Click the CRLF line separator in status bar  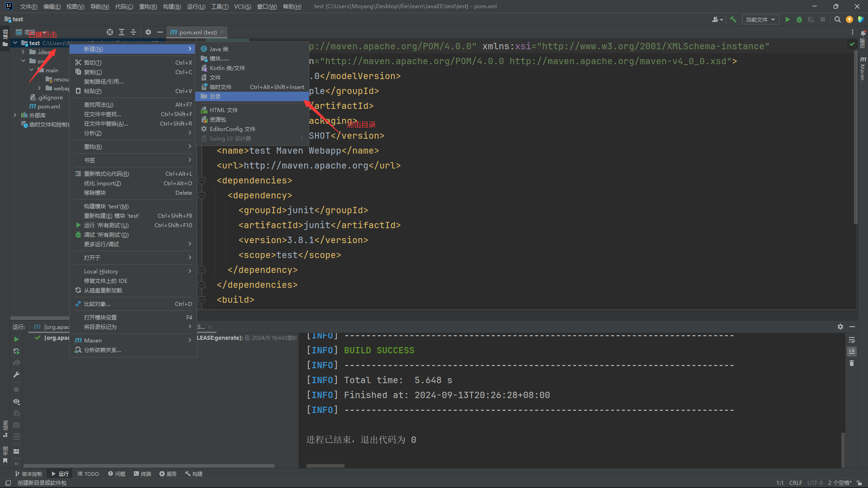tap(796, 483)
